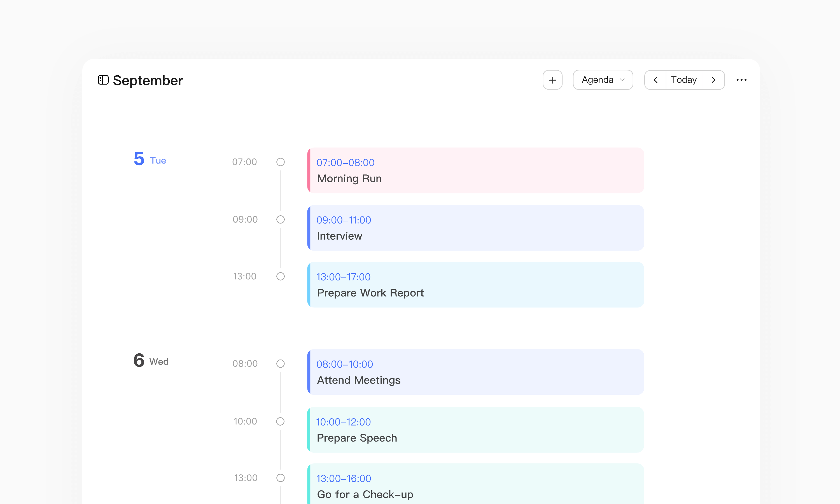Image resolution: width=840 pixels, height=504 pixels.
Task: Click the 13:00–17:00 time range text
Action: pos(343,277)
